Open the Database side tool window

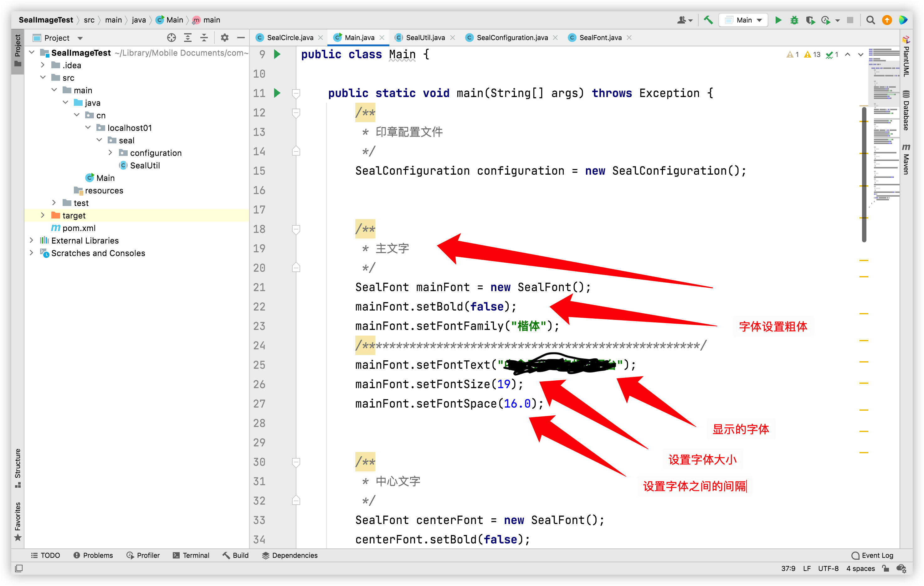[x=906, y=111]
